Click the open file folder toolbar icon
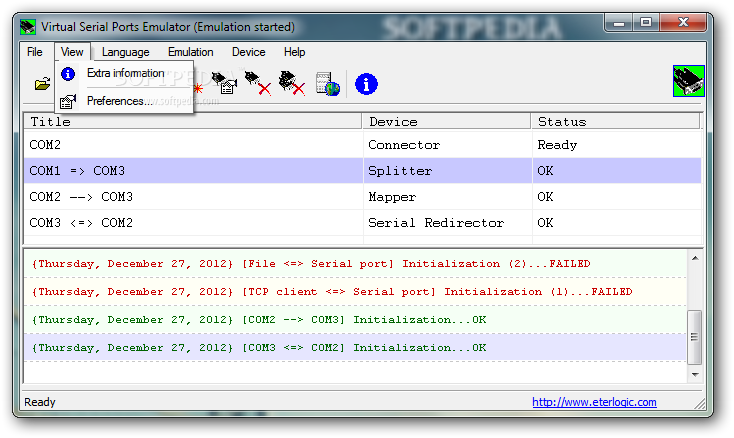This screenshot has width=734, height=438. click(x=42, y=84)
